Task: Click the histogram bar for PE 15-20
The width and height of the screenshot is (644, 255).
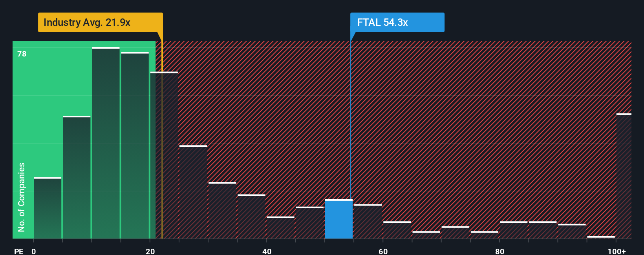Action: click(135, 145)
